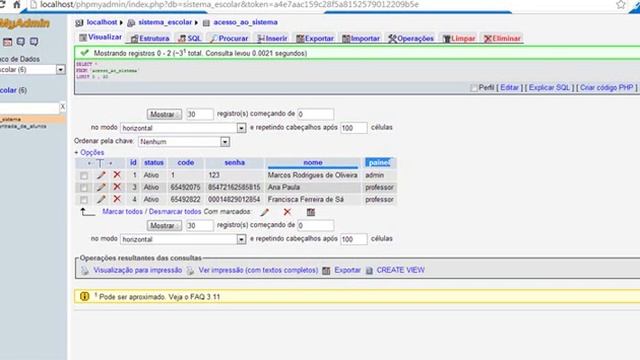
Task: Open the Exportar tab
Action: pos(315,38)
